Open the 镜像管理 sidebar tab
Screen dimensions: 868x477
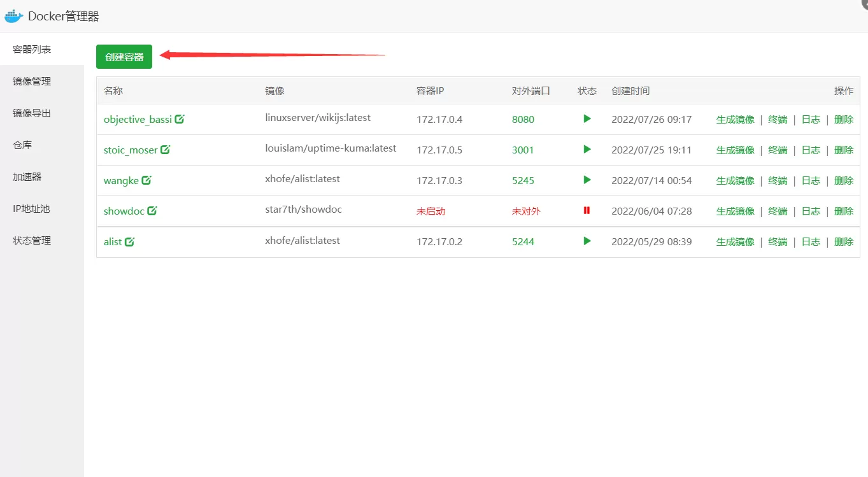(32, 82)
